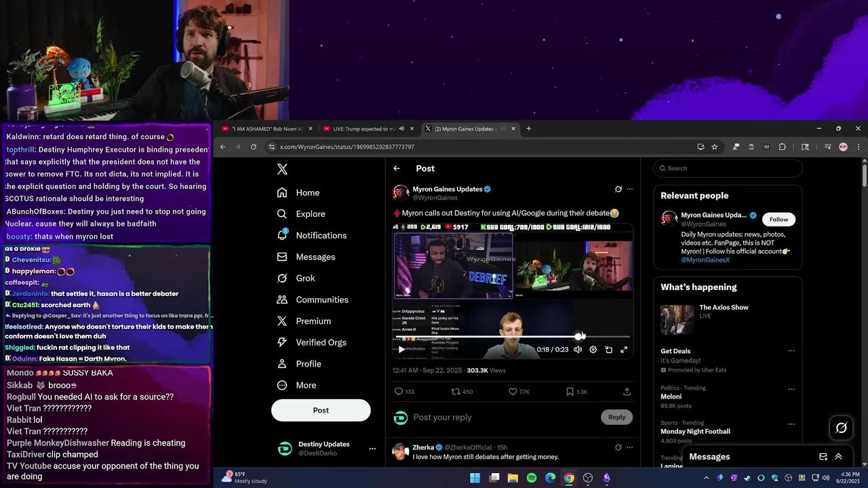Viewport: 868px width, 488px height.
Task: Click the large Post button
Action: point(321,410)
